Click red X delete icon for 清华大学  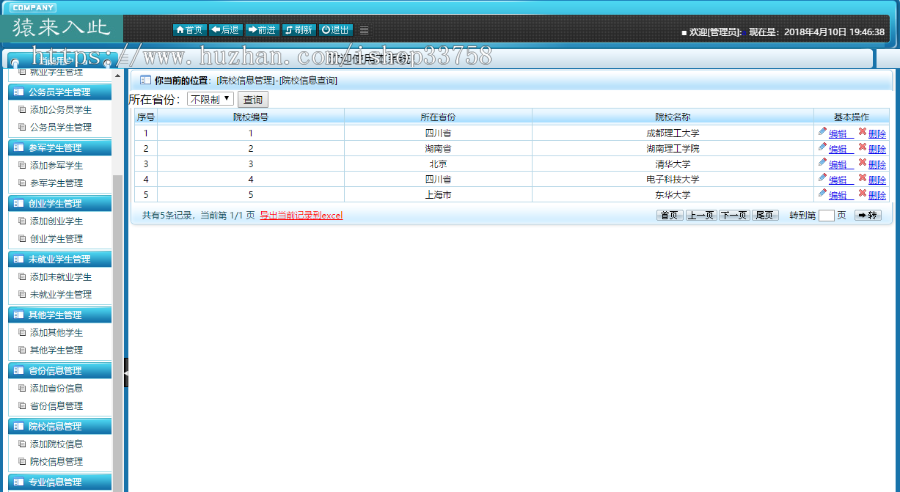click(x=862, y=163)
